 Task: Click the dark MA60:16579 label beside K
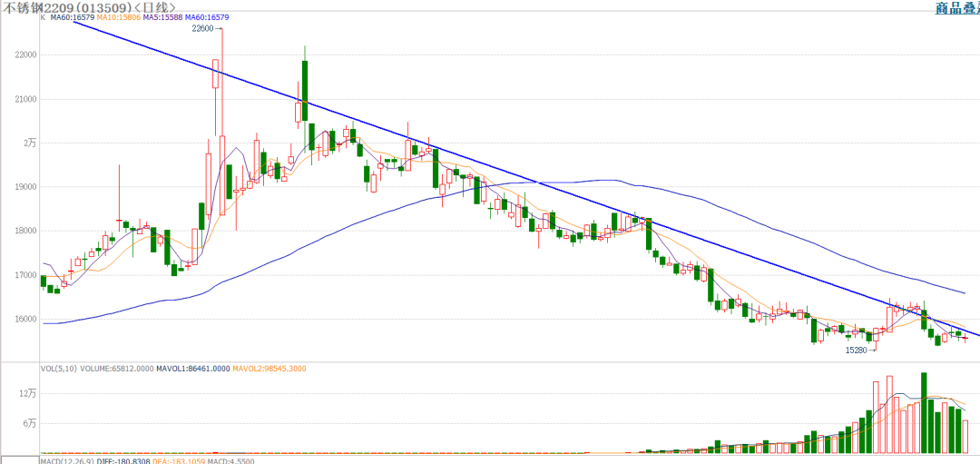pos(73,17)
